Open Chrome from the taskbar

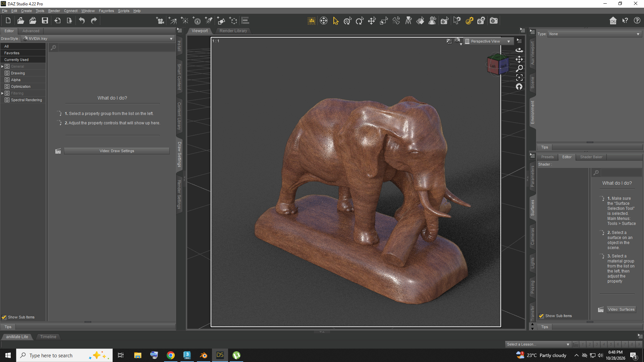(x=171, y=355)
